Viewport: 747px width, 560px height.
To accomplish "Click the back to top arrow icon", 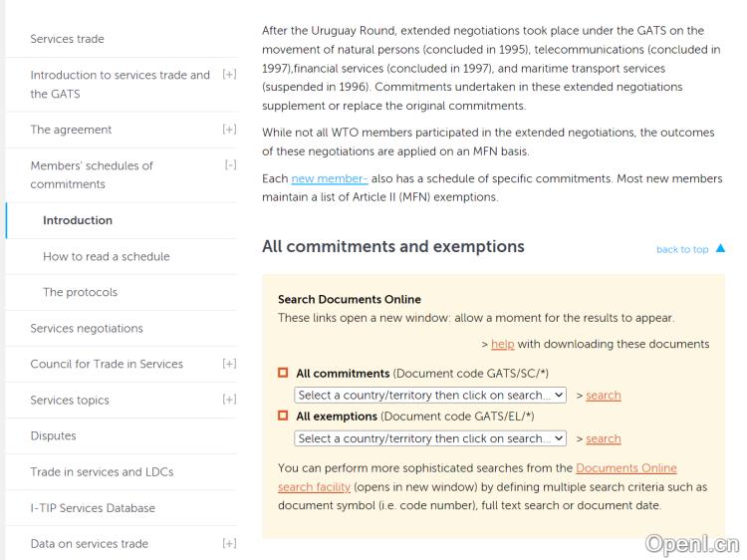I will click(720, 249).
